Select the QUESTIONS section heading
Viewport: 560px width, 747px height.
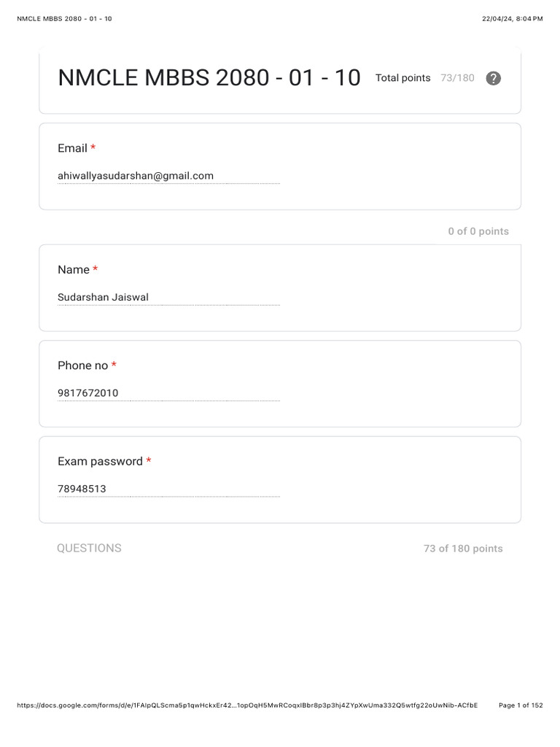pos(89,549)
